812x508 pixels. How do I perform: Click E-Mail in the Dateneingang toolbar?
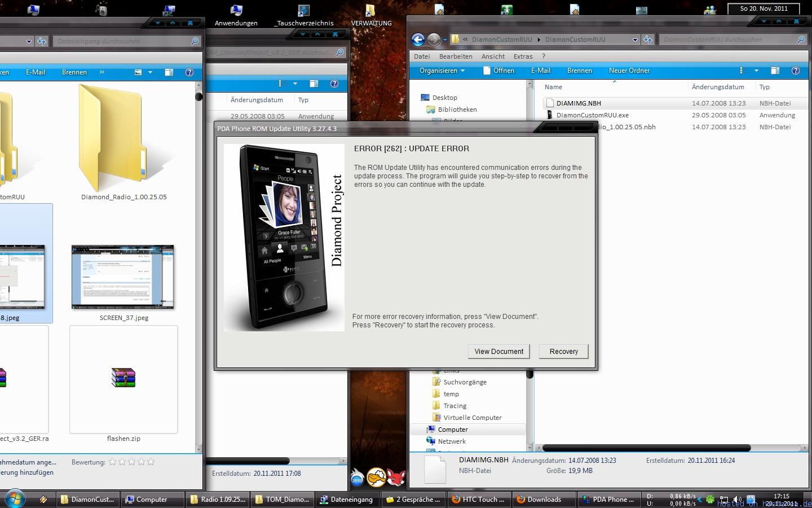click(36, 72)
